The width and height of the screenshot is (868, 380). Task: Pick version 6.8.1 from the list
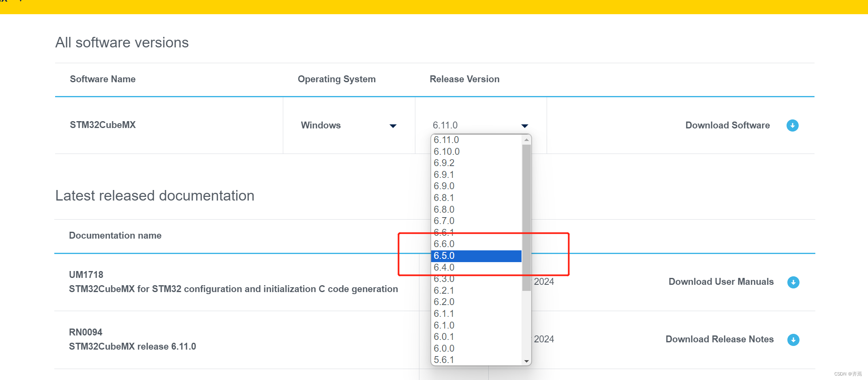(477, 198)
